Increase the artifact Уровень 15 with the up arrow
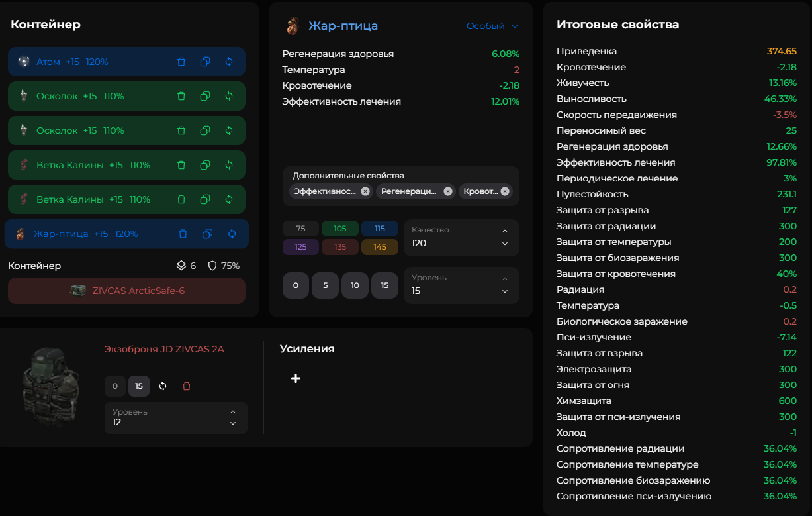This screenshot has width=812, height=516. [x=505, y=278]
